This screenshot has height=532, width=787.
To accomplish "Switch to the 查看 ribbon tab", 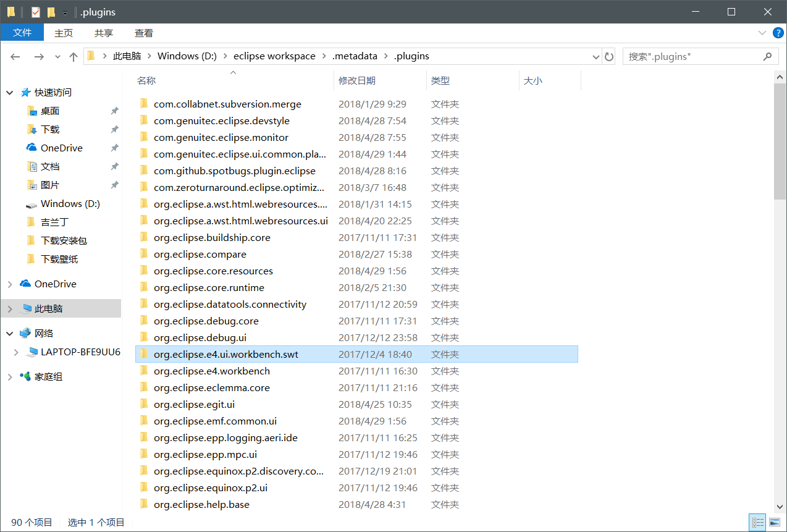I will [144, 33].
